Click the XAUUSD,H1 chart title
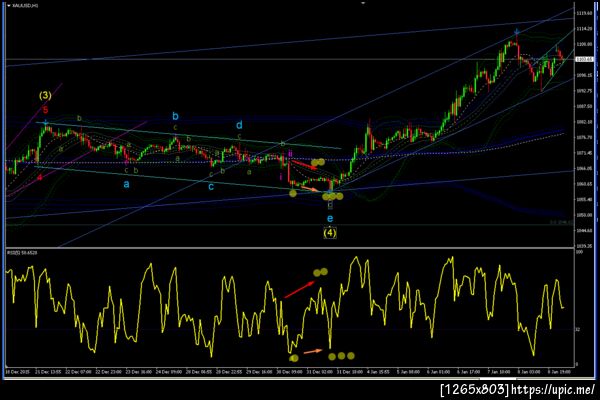The width and height of the screenshot is (600, 400). [x=25, y=6]
